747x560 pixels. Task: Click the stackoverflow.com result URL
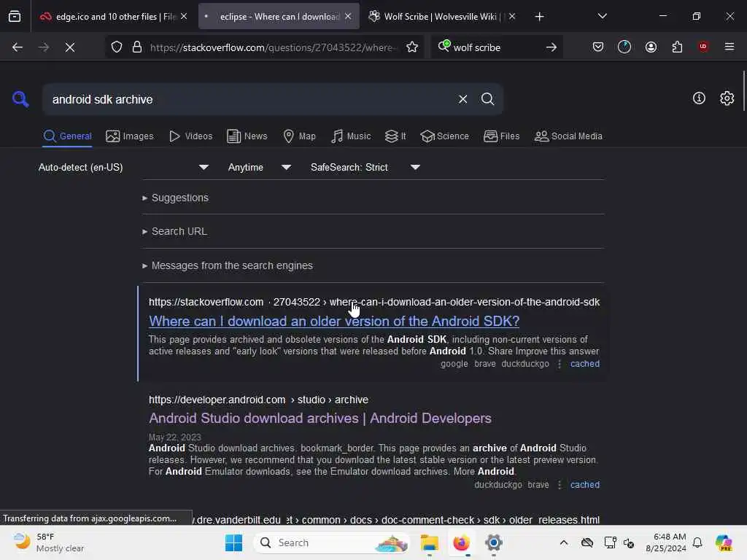click(x=374, y=302)
